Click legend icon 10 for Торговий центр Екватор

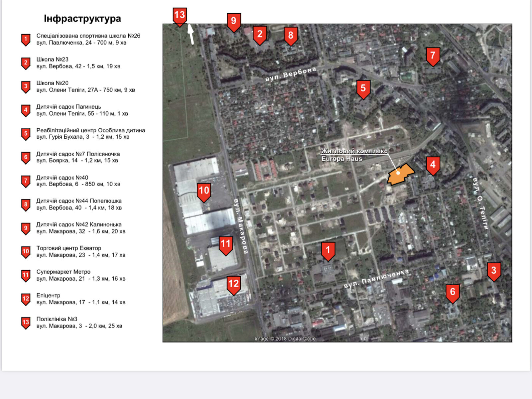click(x=26, y=252)
